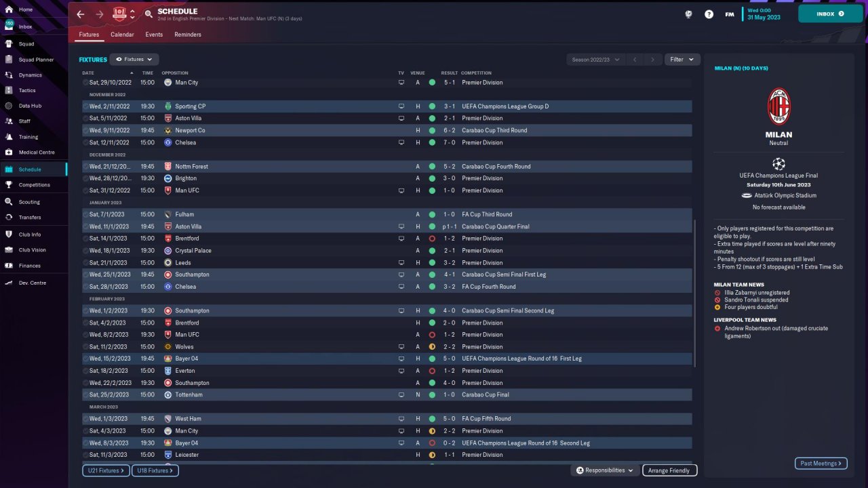Click the Arrange Friendly button
868x488 pixels.
click(x=669, y=470)
